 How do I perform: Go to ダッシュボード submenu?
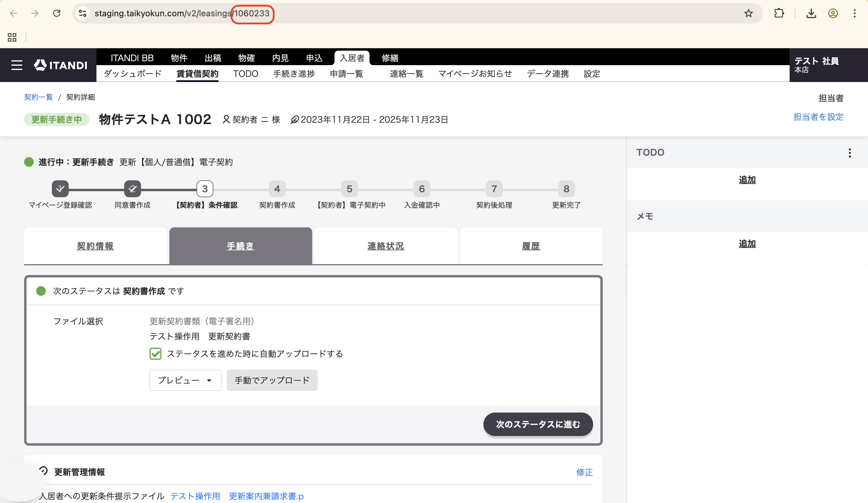(133, 74)
